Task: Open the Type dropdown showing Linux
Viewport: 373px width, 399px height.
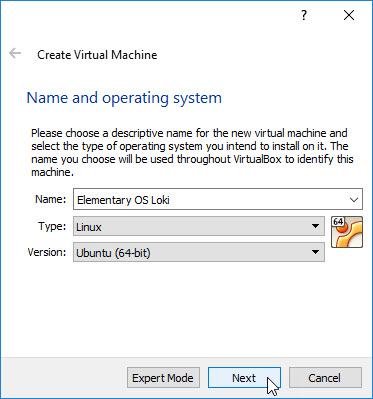Action: [199, 227]
